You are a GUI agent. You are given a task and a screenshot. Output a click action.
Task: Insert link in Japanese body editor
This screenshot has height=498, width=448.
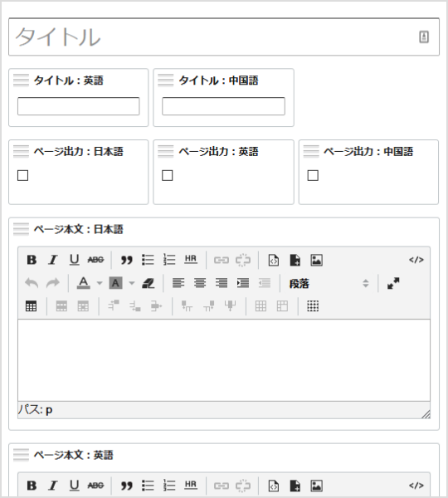coord(222,260)
